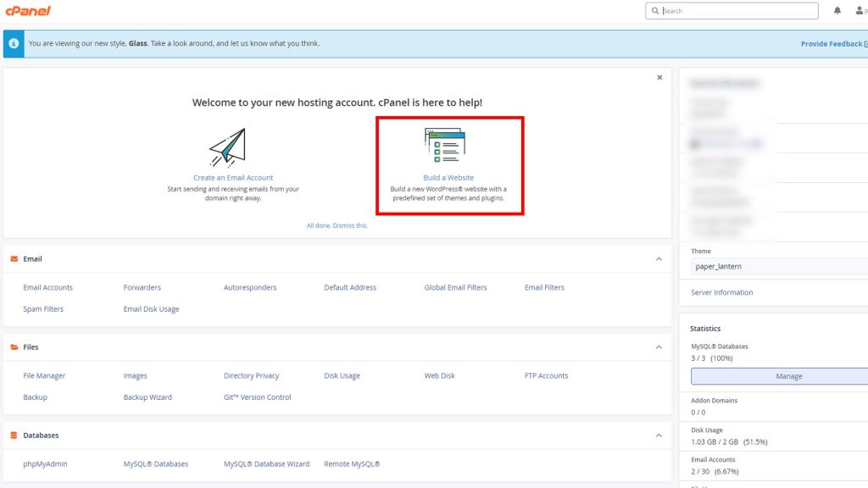Open Git Version Control
This screenshot has width=868, height=488.
click(258, 397)
